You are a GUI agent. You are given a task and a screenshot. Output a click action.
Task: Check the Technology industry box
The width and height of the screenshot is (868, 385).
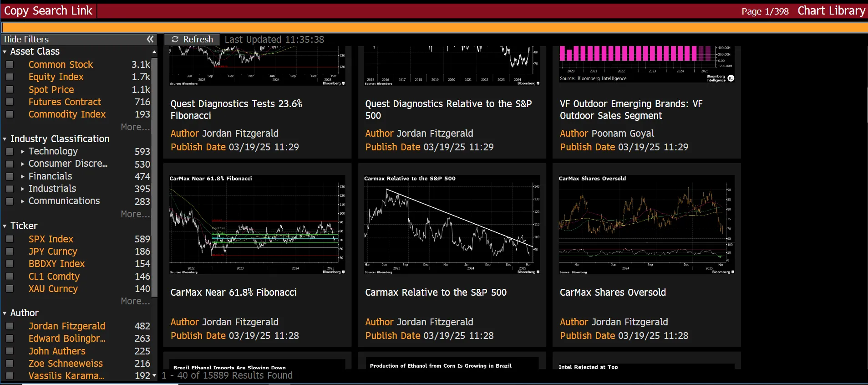pos(10,151)
